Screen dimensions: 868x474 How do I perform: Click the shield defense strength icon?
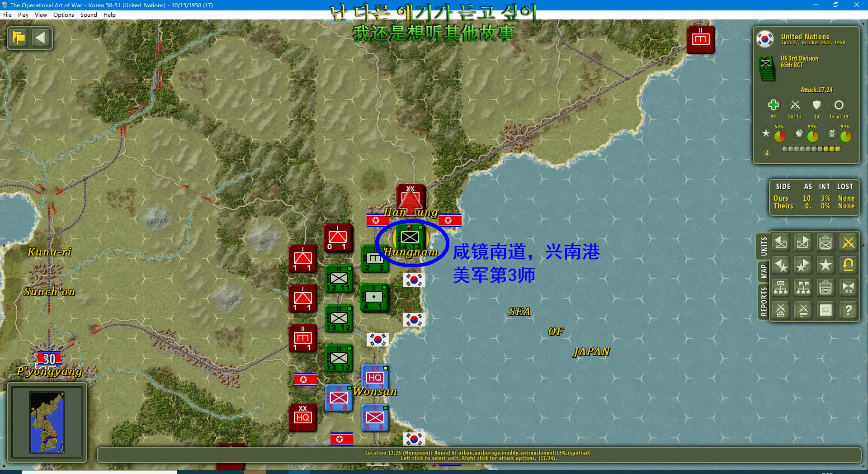[x=816, y=105]
